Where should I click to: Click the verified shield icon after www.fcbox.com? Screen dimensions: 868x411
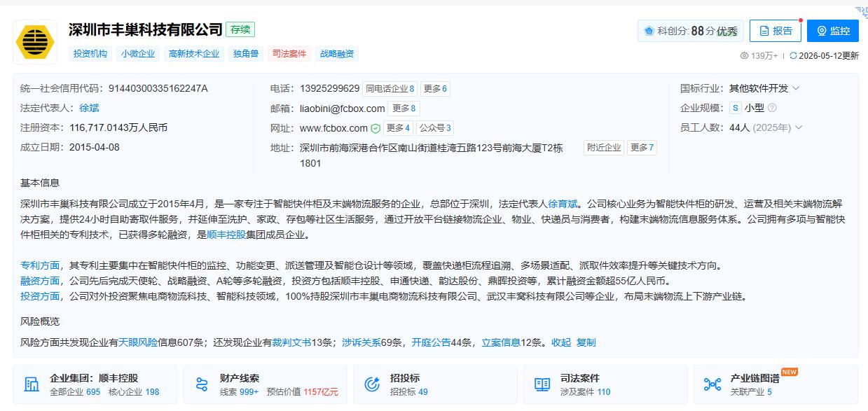point(376,128)
